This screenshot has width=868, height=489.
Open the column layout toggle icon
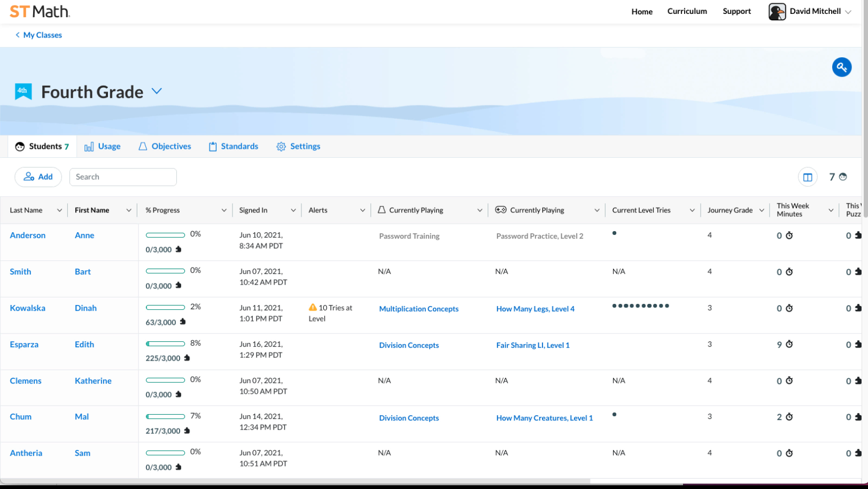[807, 177]
